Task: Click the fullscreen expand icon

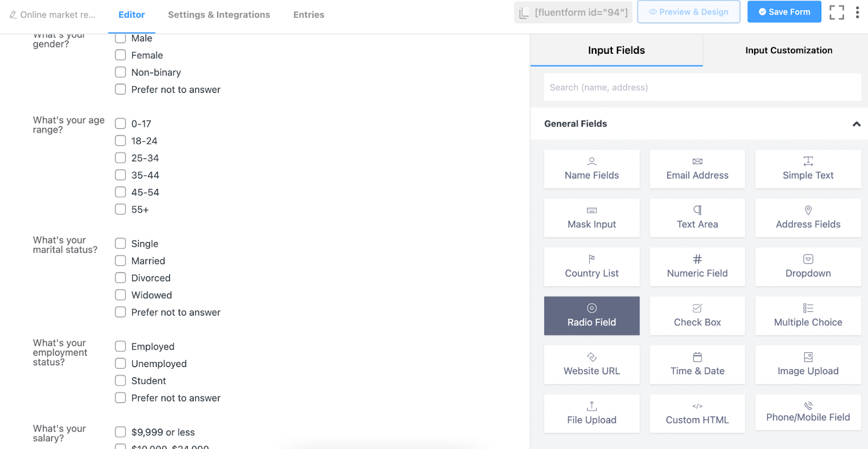Action: click(837, 12)
